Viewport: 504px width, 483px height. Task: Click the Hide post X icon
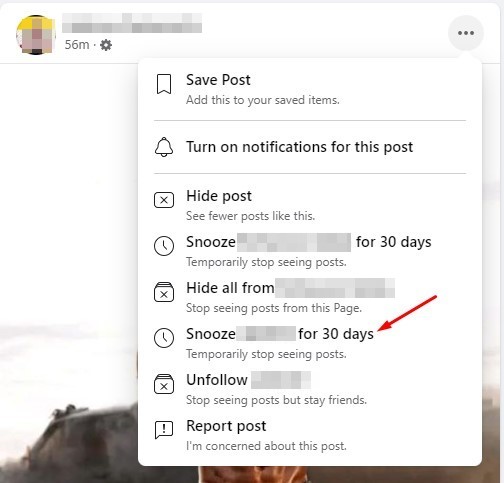[164, 200]
